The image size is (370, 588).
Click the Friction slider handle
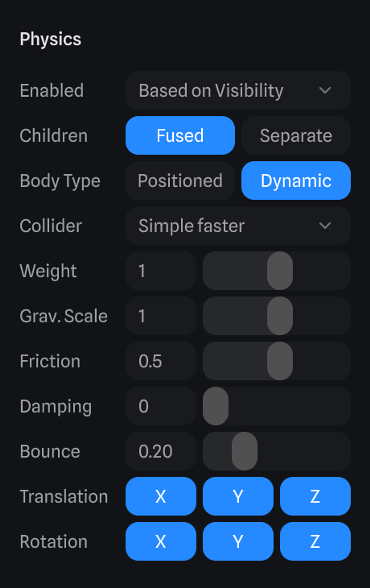click(280, 361)
